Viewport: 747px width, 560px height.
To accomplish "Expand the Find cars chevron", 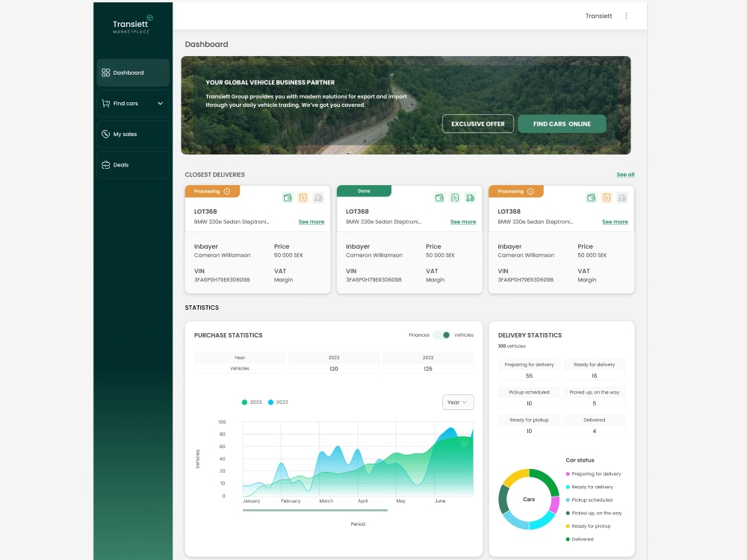I will [x=160, y=103].
